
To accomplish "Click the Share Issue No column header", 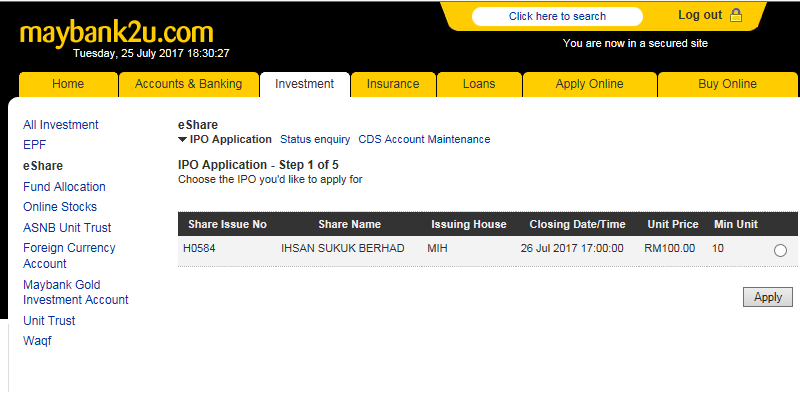I will tap(228, 224).
